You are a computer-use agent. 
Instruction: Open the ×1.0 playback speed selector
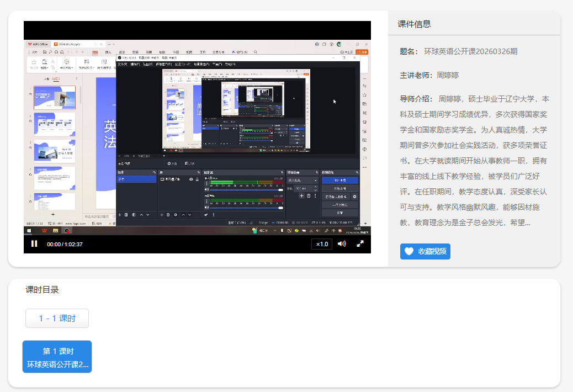coord(323,243)
